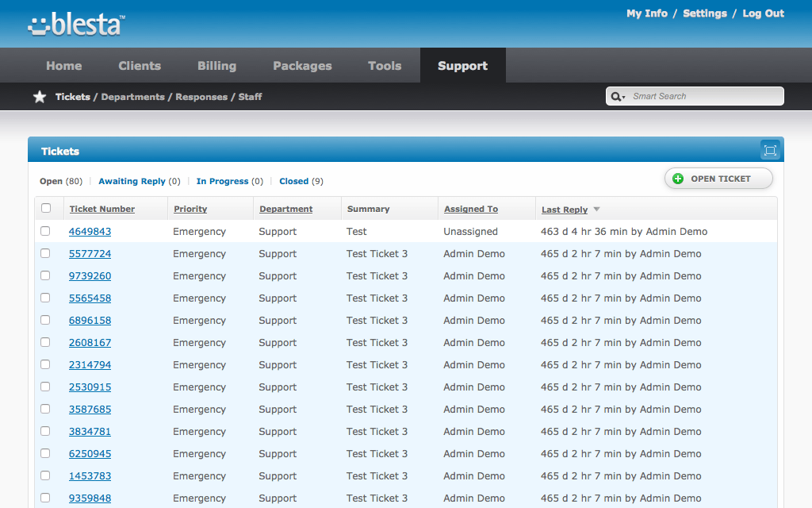
Task: Sort tickets by Priority column
Action: [190, 210]
